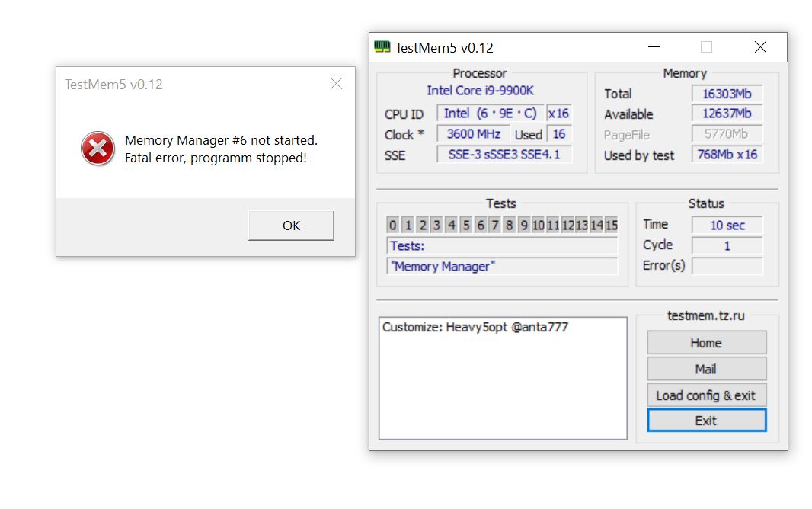Screen dimensions: 812x509
Task: Click the disabled maximize box of TestMem5
Action: point(706,47)
